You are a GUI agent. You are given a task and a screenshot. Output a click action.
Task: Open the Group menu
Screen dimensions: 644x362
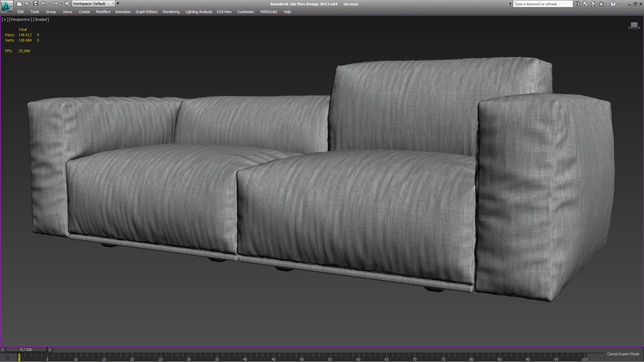tap(51, 12)
